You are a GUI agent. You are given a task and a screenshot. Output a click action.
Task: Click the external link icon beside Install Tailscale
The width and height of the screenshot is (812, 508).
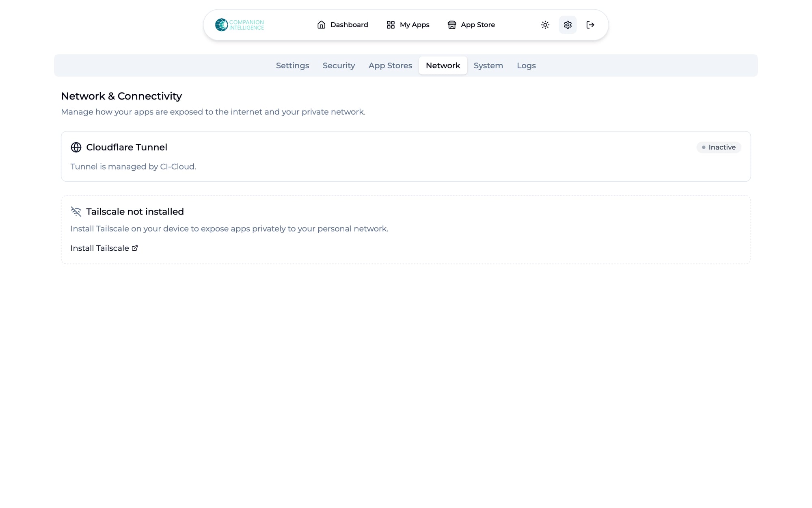(x=135, y=248)
